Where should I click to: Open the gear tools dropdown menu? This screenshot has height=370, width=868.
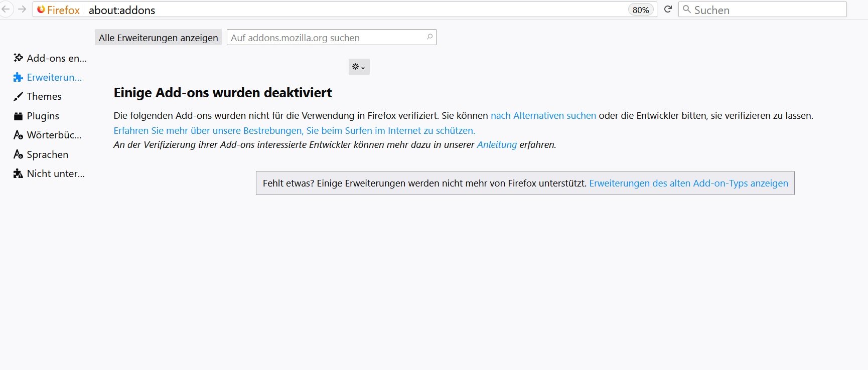(x=359, y=67)
